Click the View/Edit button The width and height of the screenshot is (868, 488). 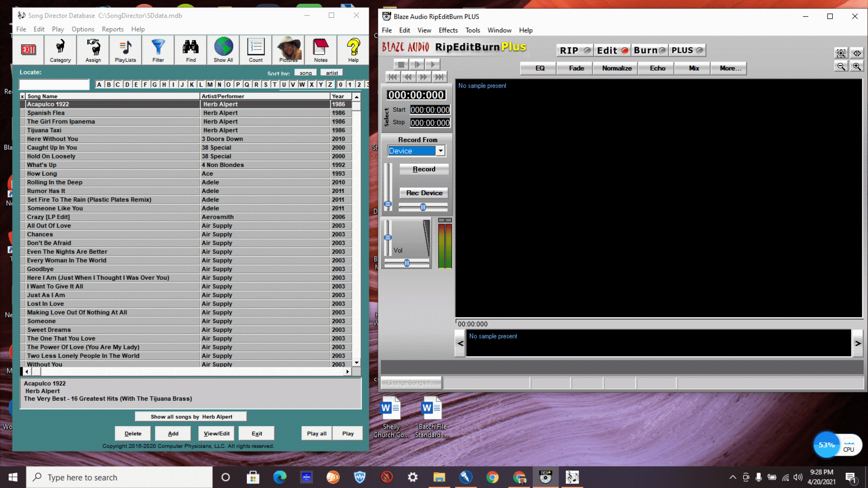(216, 433)
